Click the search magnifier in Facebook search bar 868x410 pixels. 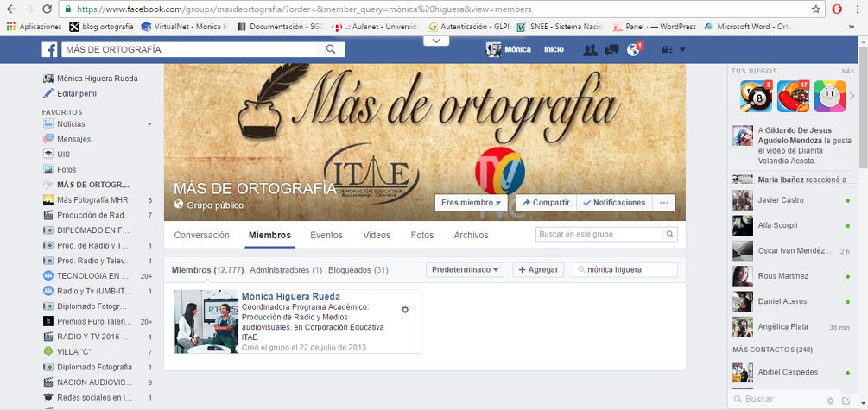pyautogui.click(x=331, y=49)
